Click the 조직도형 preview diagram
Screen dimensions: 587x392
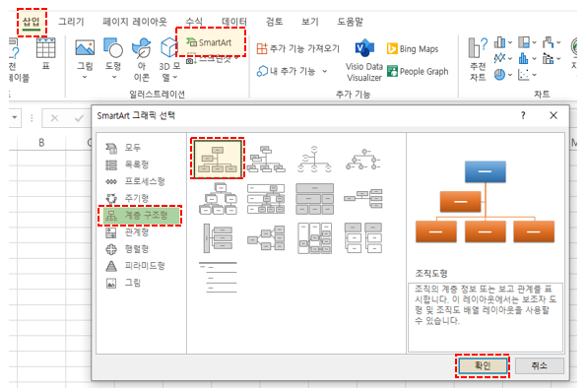pyautogui.click(x=485, y=202)
